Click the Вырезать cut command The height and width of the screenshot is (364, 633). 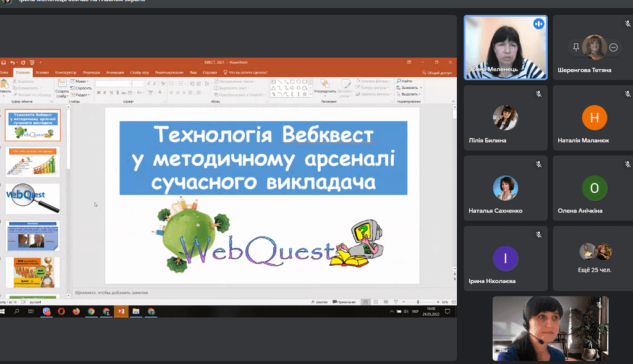click(x=23, y=82)
